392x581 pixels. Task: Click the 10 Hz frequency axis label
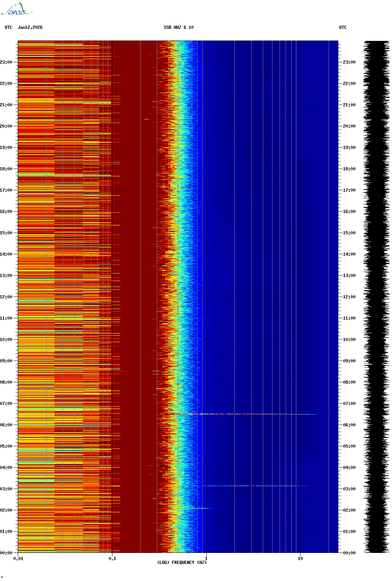click(300, 559)
